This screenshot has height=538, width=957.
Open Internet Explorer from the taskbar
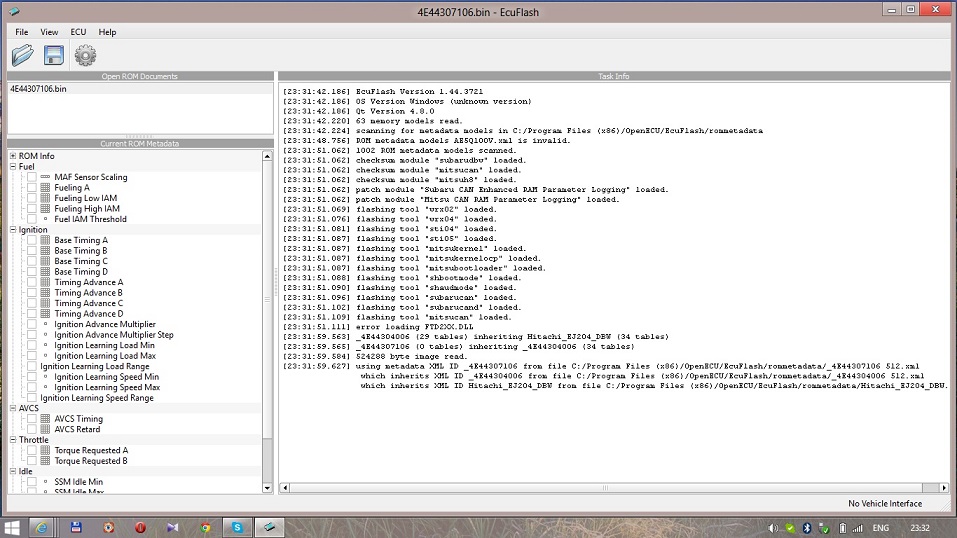tap(41, 527)
